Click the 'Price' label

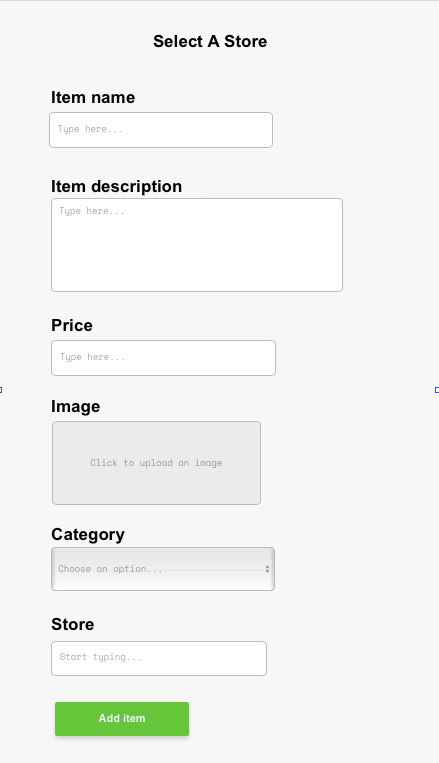(72, 325)
